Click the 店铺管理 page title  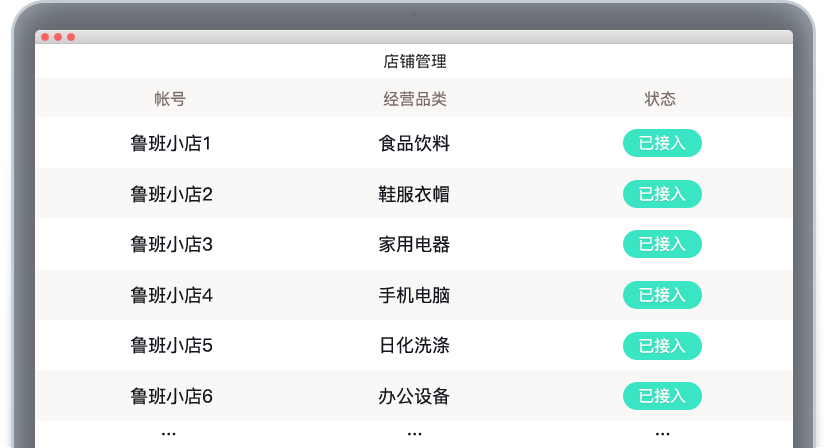(x=415, y=61)
